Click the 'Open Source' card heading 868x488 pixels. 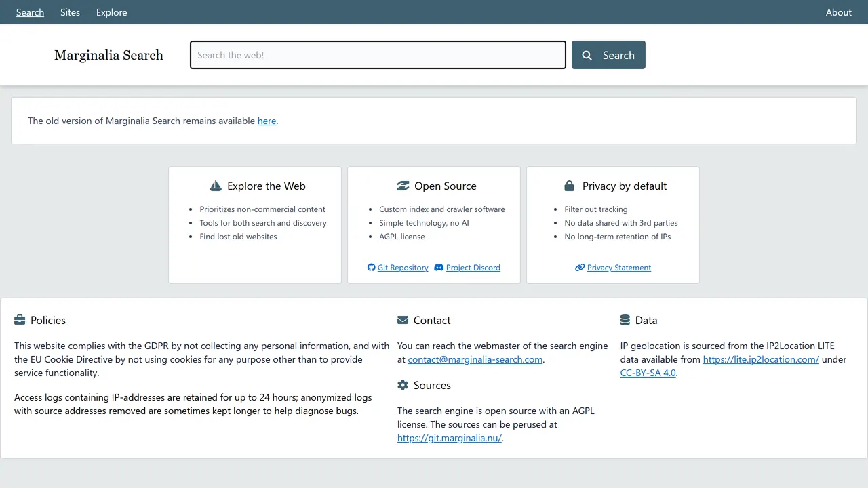click(446, 186)
